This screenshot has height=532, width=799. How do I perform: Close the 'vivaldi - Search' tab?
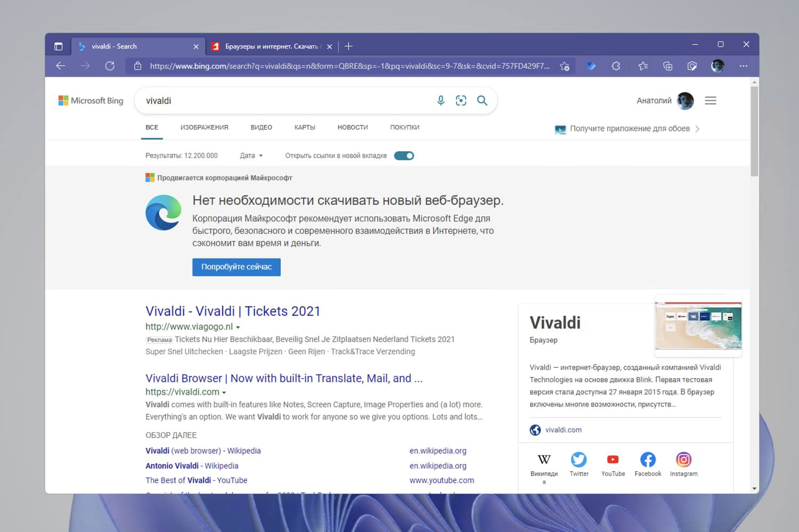tap(196, 47)
